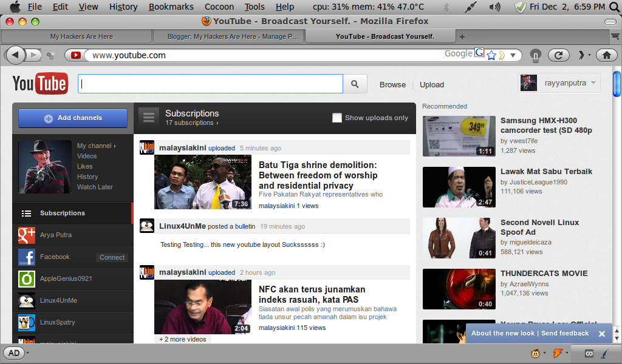The height and width of the screenshot is (364, 622).
Task: Click the lightning bolt icon in the status bar
Action: click(x=558, y=353)
